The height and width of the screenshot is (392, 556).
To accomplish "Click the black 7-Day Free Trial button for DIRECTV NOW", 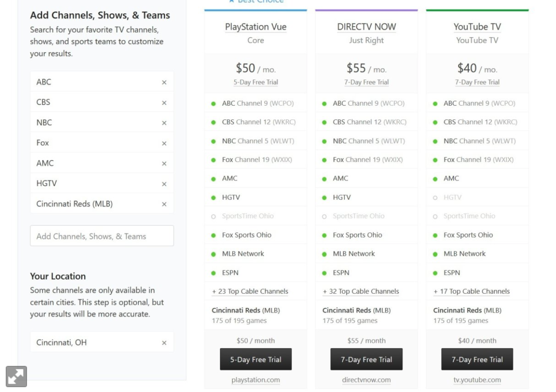I will point(367,359).
